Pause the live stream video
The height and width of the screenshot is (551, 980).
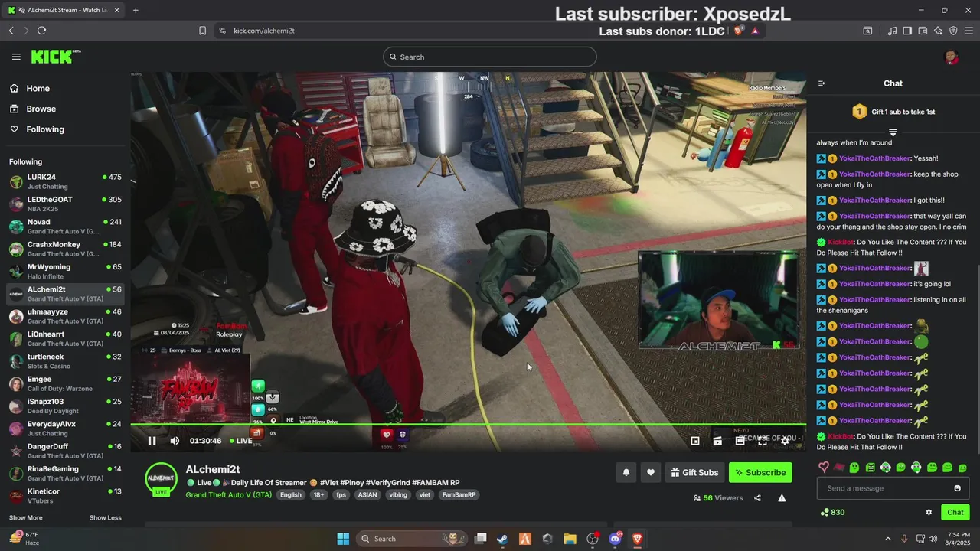152,441
